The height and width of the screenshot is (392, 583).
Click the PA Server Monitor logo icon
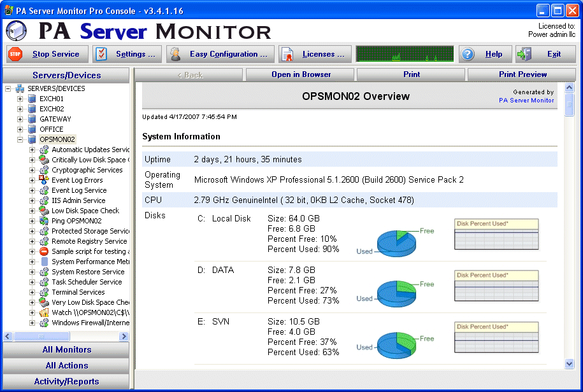point(16,31)
